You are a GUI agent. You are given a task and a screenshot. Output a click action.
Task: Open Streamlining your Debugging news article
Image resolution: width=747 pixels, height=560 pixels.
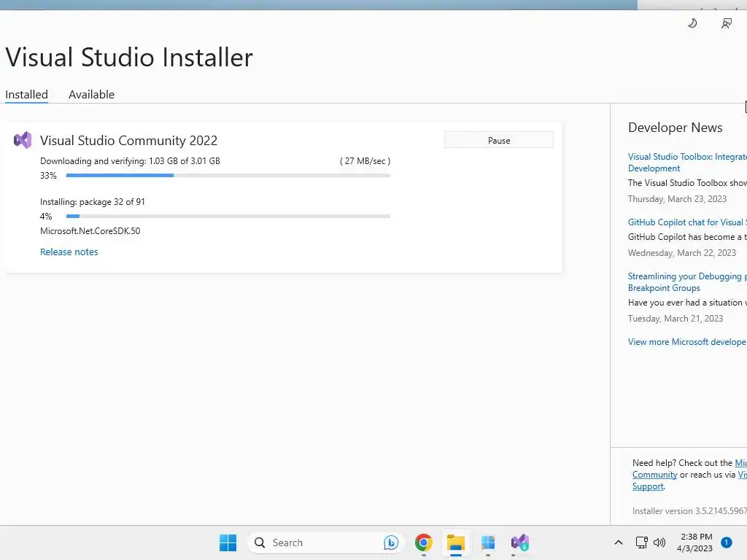[x=687, y=282]
